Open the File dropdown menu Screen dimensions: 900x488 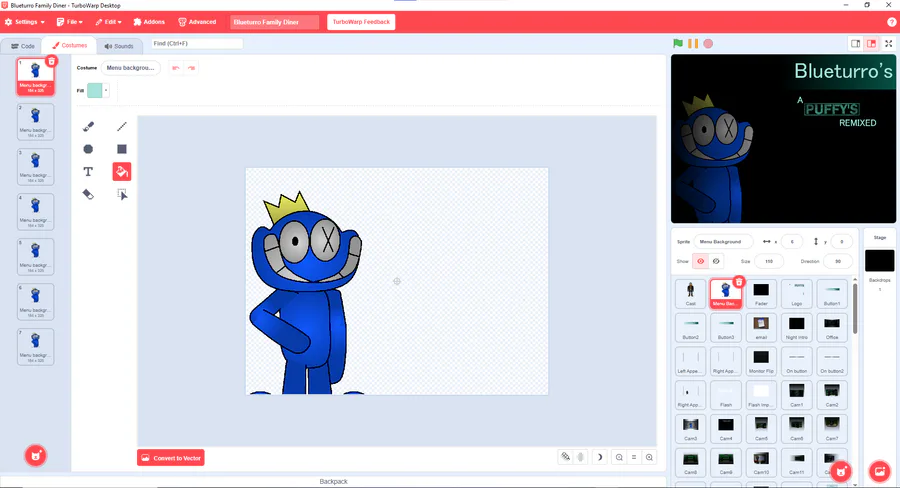69,22
